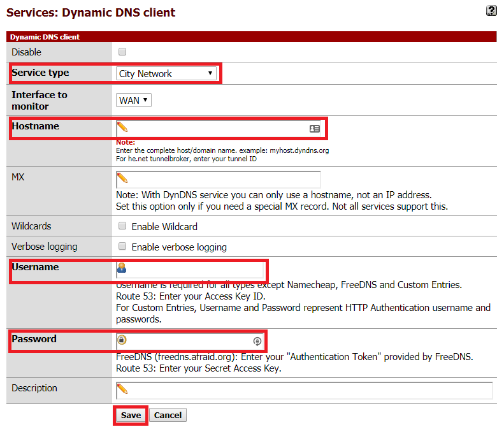Tick the Disable checkbox
This screenshot has width=504, height=427.
[122, 52]
